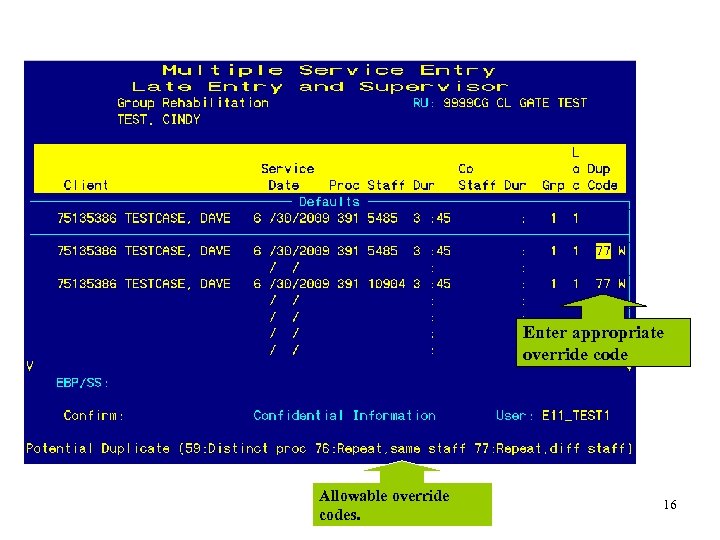Click the V scroll-down indicator at left edge
This screenshot has height=540, width=720.
(x=30, y=366)
